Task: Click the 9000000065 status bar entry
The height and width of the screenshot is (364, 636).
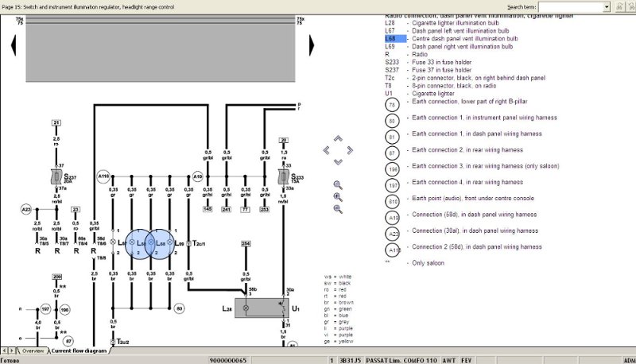Action: tap(228, 360)
